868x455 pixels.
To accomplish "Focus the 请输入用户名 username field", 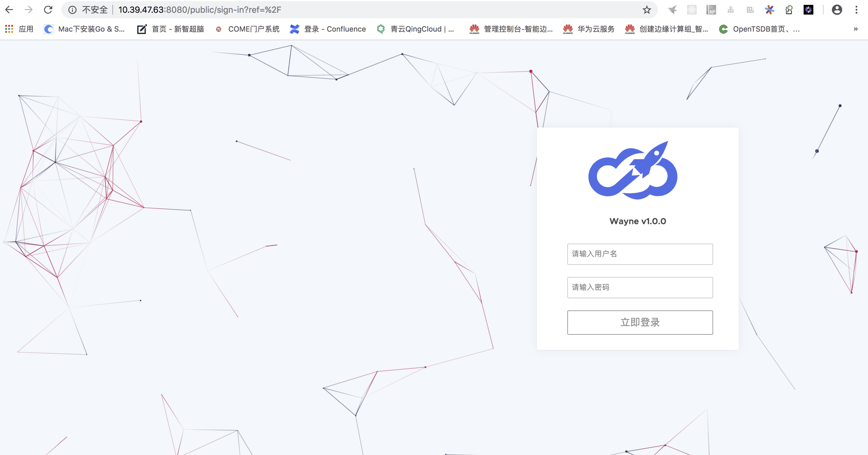I will (x=640, y=254).
